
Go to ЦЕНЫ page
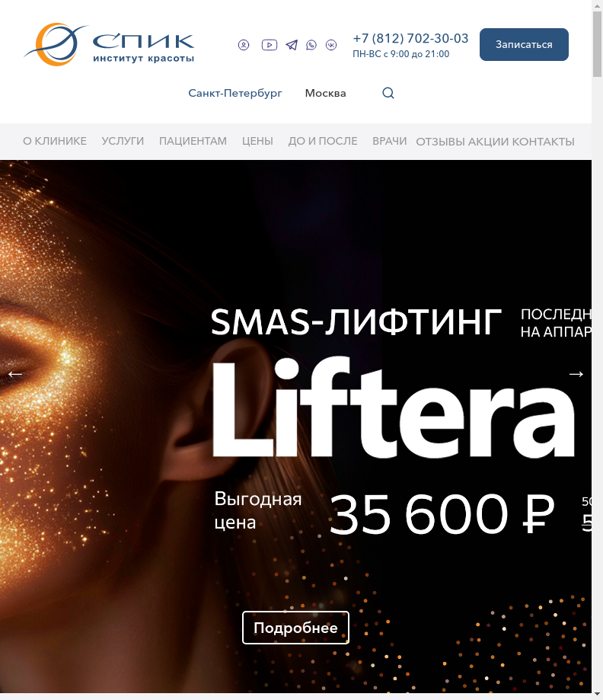point(257,141)
